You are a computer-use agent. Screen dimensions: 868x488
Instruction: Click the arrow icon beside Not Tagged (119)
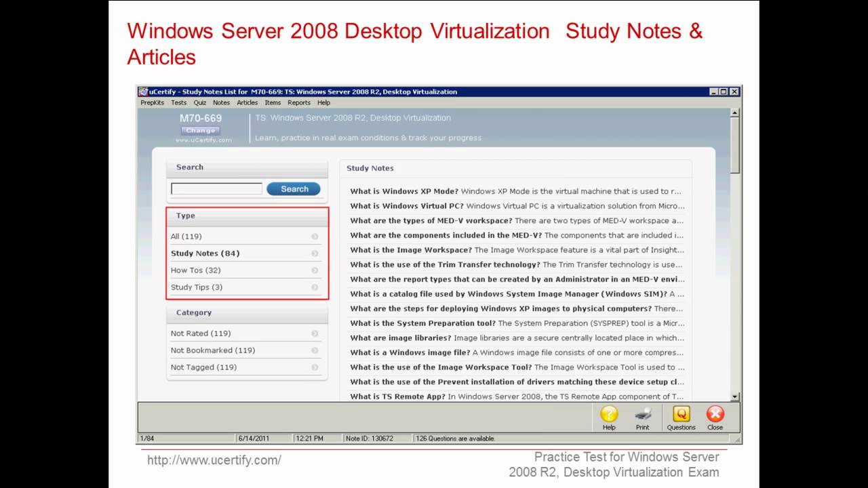315,367
